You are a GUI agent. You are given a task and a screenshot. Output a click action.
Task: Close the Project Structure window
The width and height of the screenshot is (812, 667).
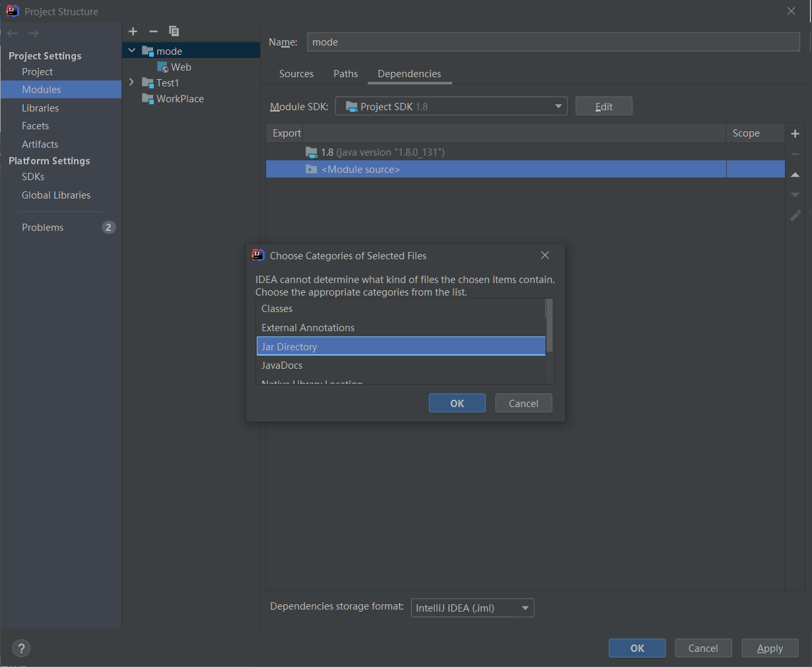point(791,11)
